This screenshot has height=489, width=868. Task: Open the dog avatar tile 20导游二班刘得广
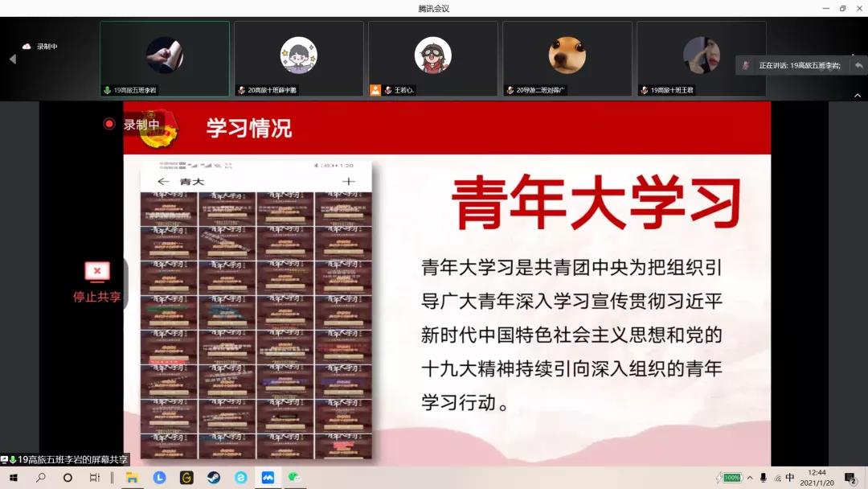[x=567, y=59]
